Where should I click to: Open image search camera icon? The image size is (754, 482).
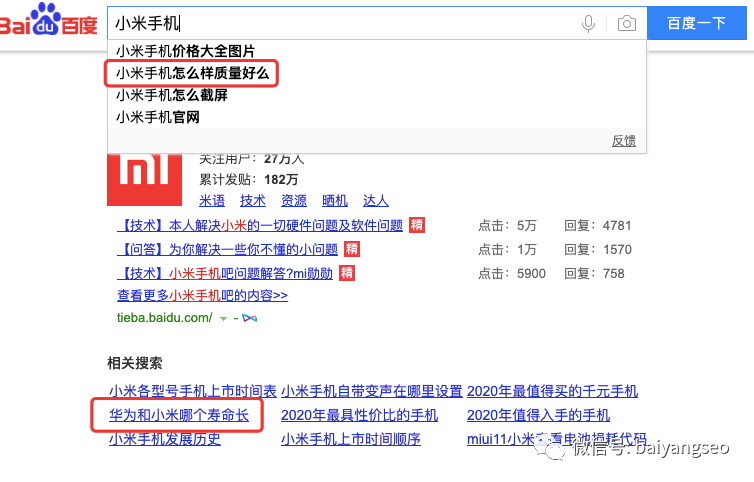click(x=627, y=23)
